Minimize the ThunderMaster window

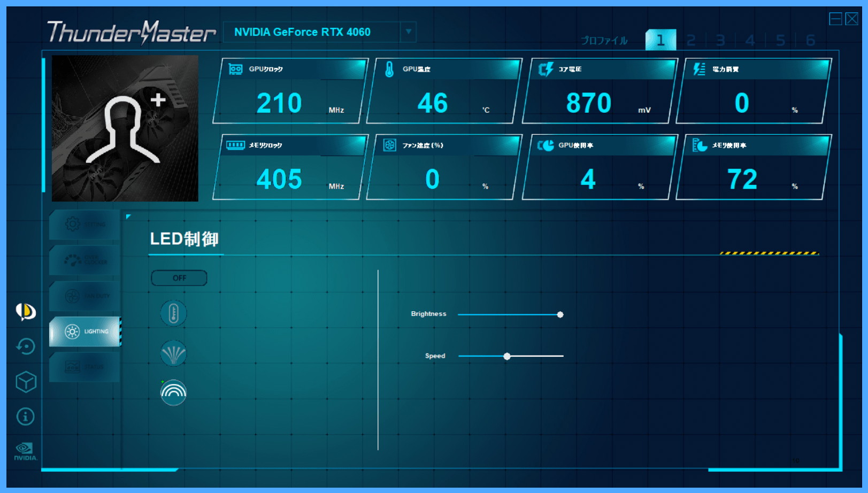835,19
